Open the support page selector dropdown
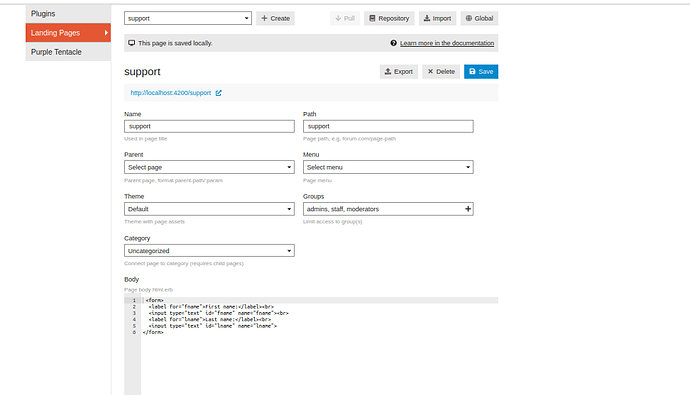690x395 pixels. click(188, 18)
